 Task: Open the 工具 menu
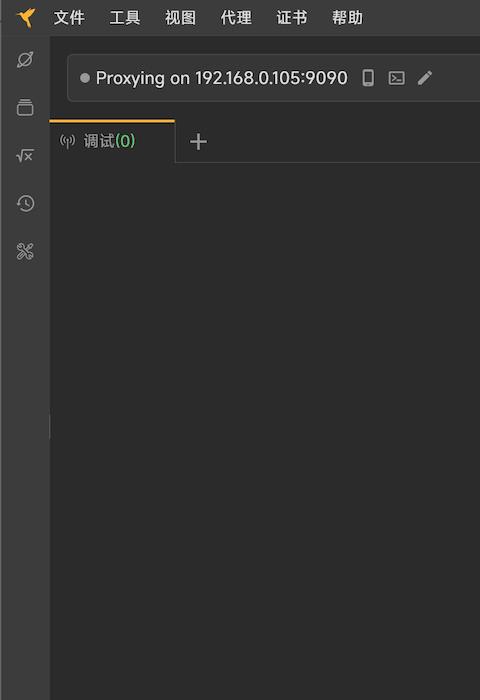125,18
